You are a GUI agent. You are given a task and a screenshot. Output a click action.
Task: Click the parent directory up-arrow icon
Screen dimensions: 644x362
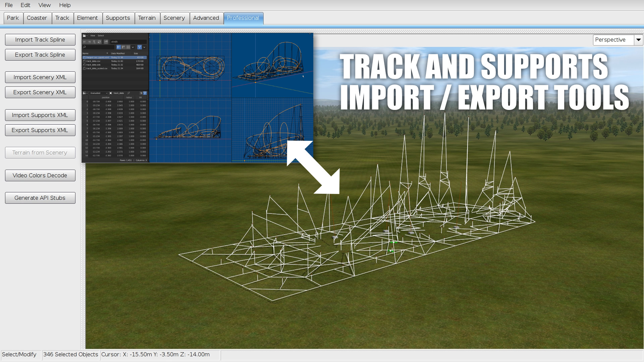94,42
